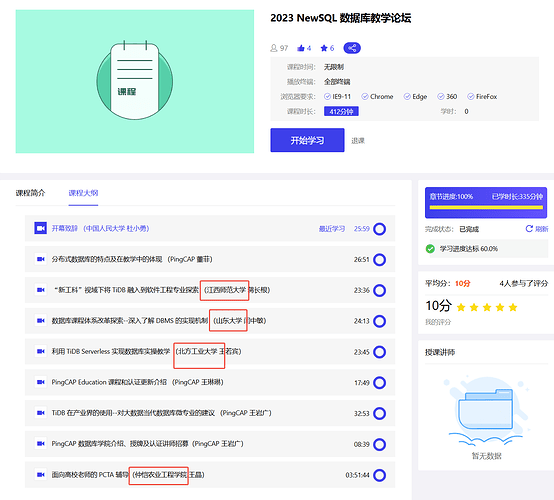Image resolution: width=554 pixels, height=500 pixels.
Task: Click the course title 2023 NewSQL 数据库教学论坛
Action: coord(341,18)
